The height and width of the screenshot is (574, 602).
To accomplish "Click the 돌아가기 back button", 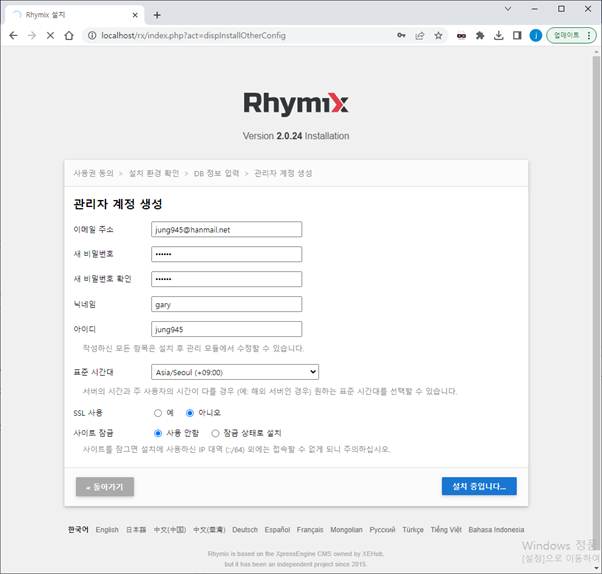I will pos(105,487).
